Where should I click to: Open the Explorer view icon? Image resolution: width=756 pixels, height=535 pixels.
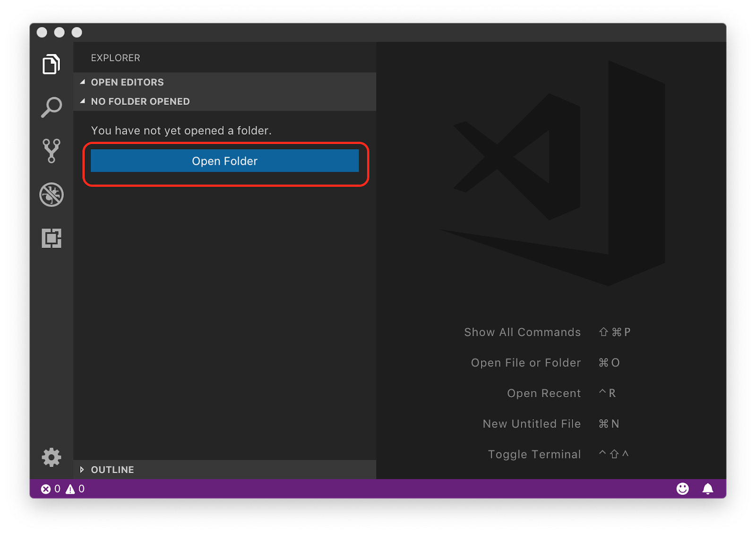coord(51,64)
